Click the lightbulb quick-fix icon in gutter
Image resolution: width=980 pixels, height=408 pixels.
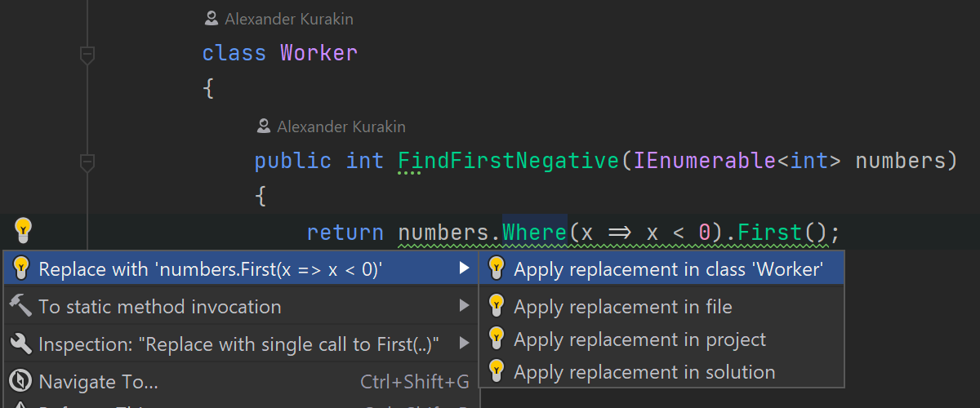coord(23,229)
